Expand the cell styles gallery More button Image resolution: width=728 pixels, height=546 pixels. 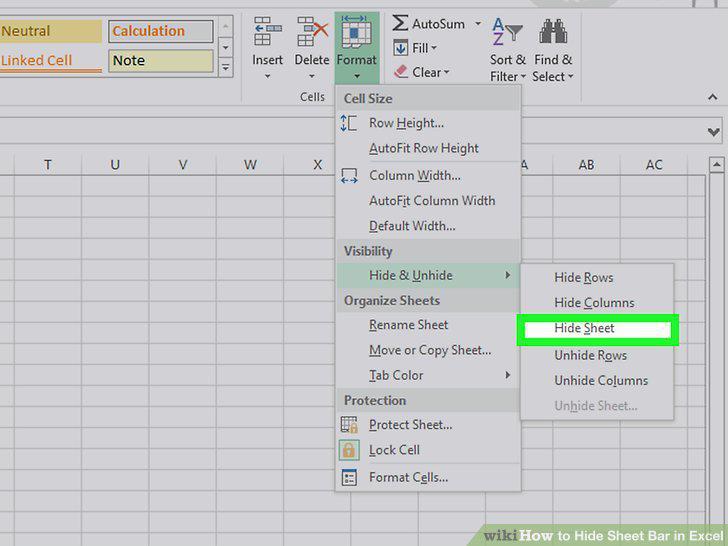click(225, 68)
